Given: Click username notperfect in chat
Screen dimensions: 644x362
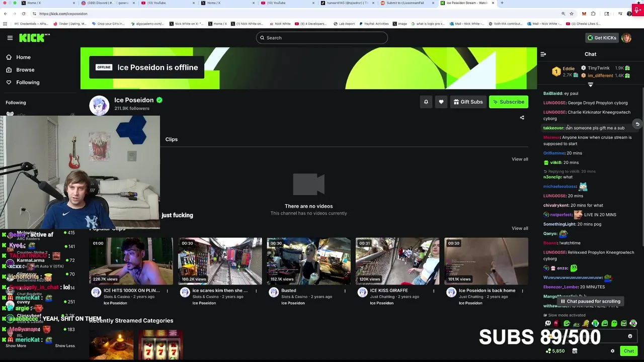Looking at the screenshot, I should click(561, 215).
